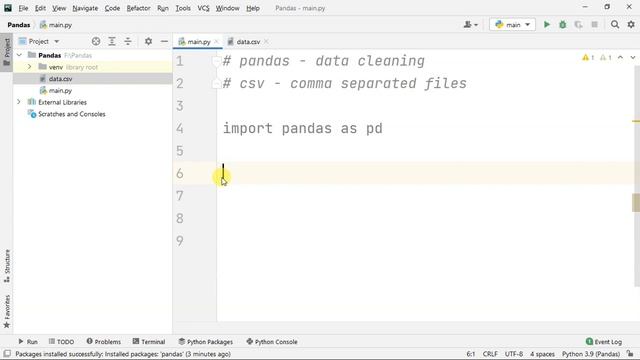Viewport: 640px width, 360px height.
Task: Open the Python Console tool window
Action: click(x=272, y=342)
